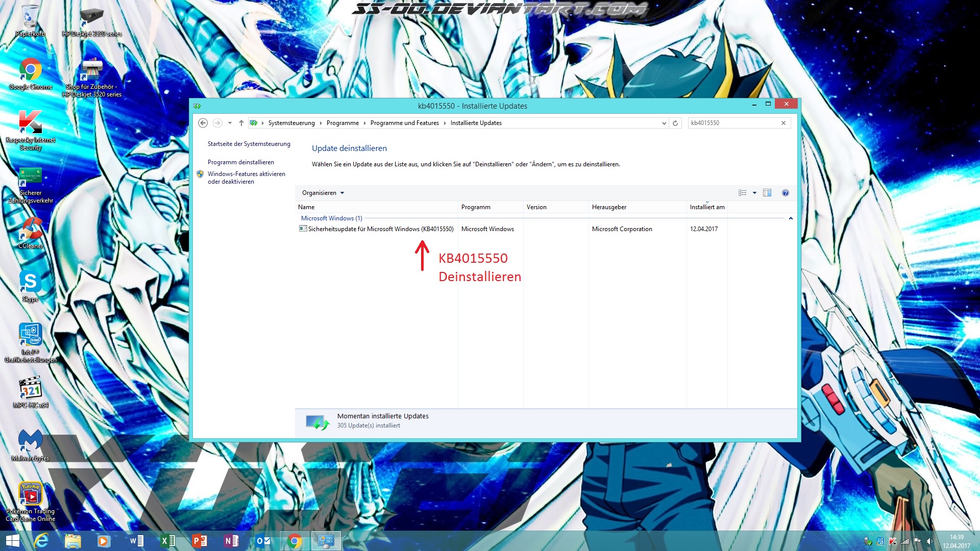Viewport: 980px width, 551px height.
Task: Refresh the Installierte Updates list
Action: (675, 123)
